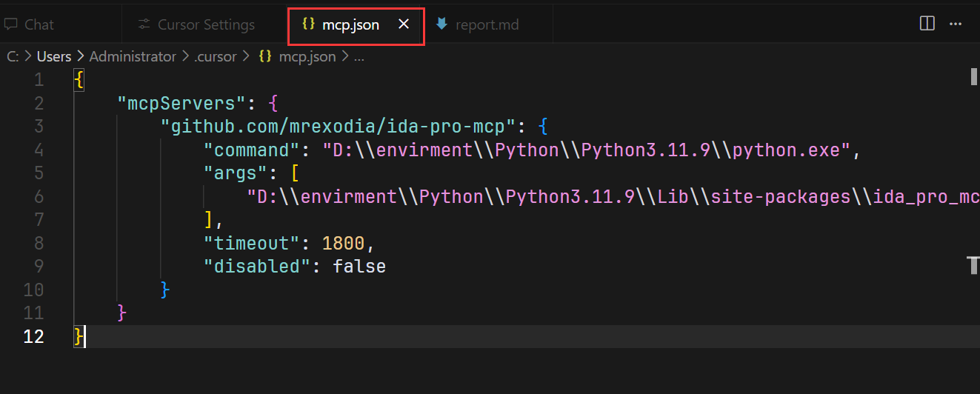Click line number 8 in the gutter
The width and height of the screenshot is (980, 394).
tap(35, 243)
